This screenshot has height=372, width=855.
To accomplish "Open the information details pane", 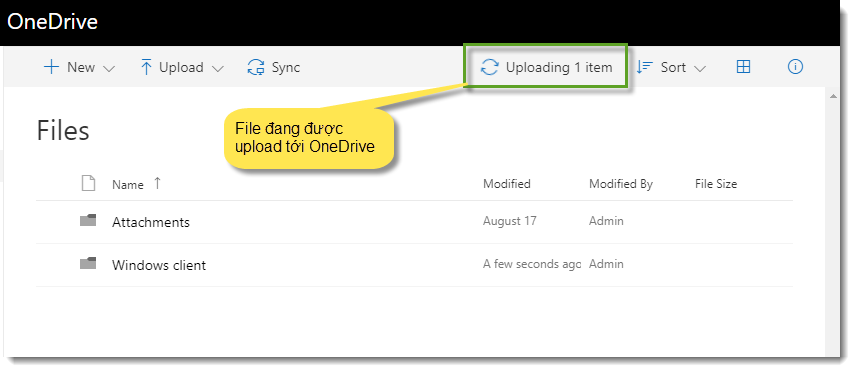I will (x=796, y=67).
